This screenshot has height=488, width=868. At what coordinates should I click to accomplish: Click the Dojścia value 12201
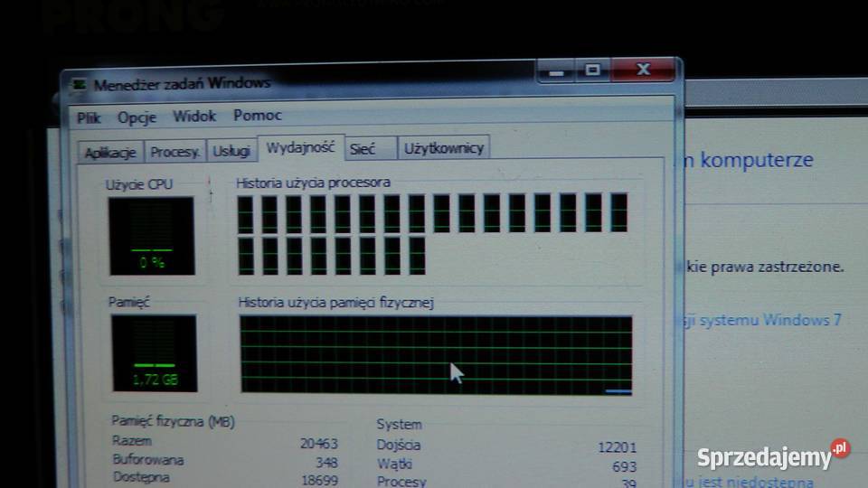tap(618, 447)
